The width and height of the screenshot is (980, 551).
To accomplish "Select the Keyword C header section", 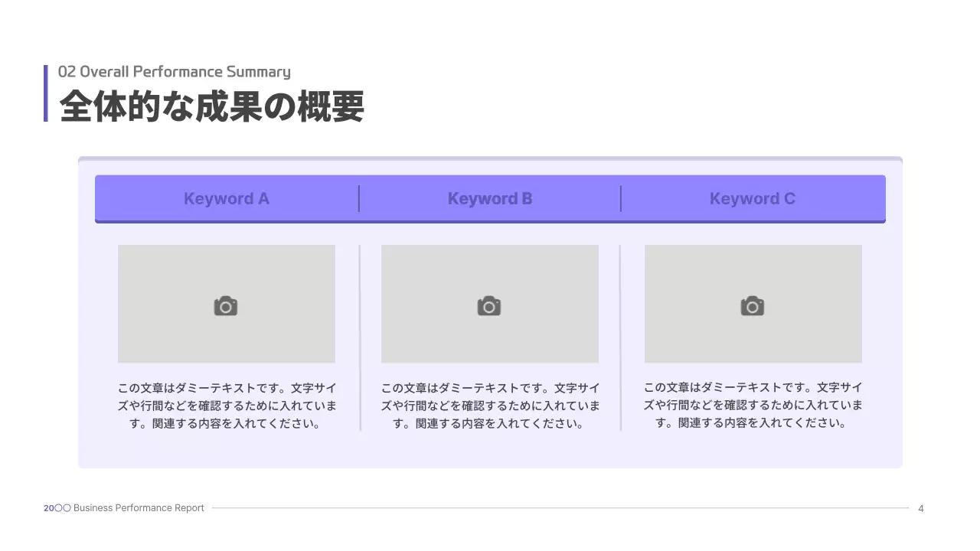I will pyautogui.click(x=753, y=198).
